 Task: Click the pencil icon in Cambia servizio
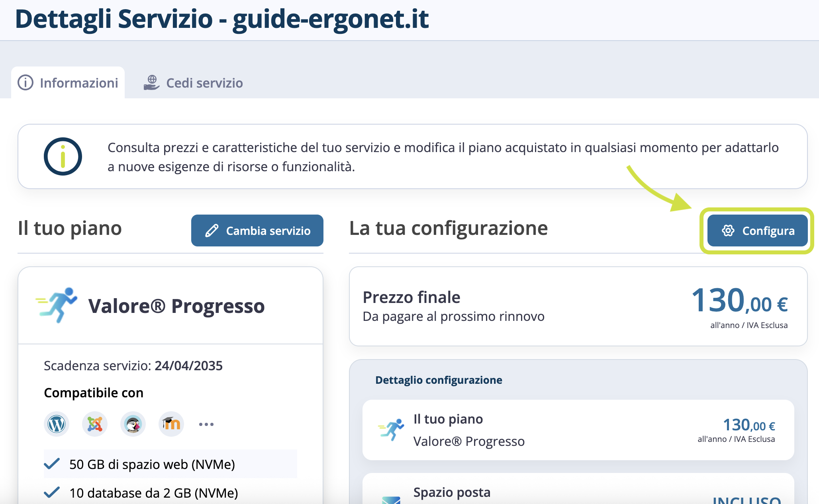pos(212,231)
